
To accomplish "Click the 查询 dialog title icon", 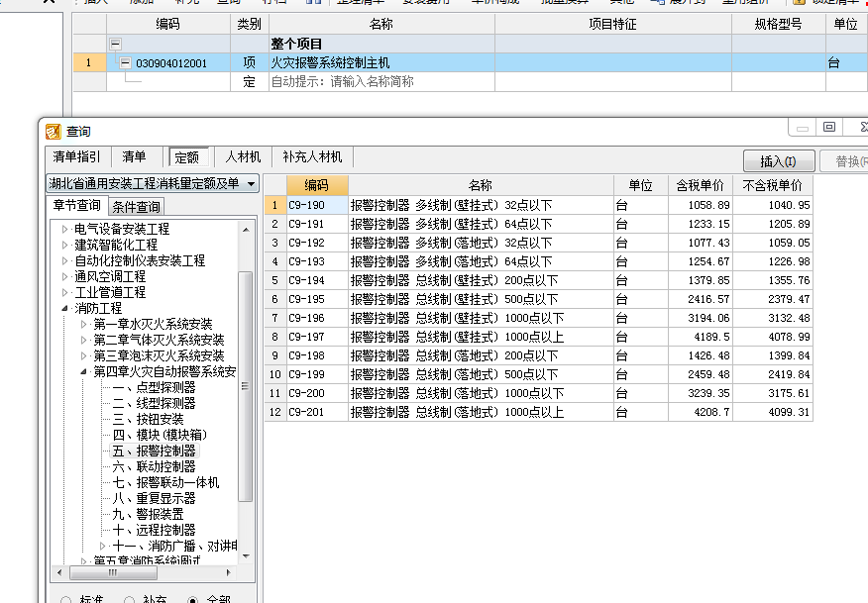I will coord(54,132).
